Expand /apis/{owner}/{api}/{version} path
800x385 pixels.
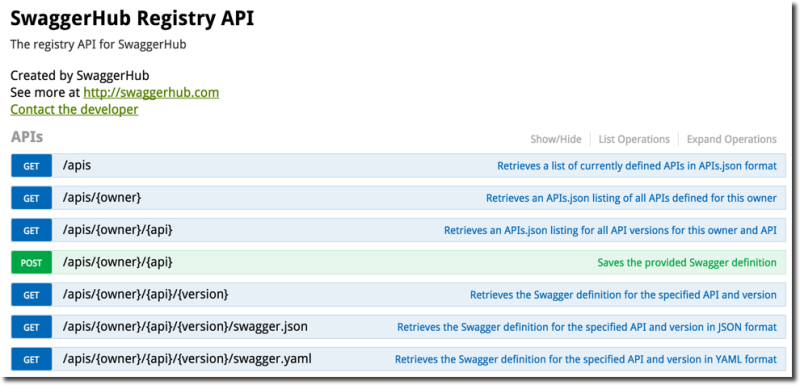[145, 294]
